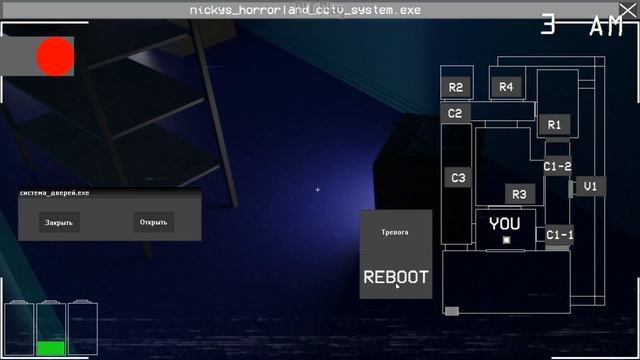Click the 3 AM clock display
The height and width of the screenshot is (360, 640).
tap(582, 26)
